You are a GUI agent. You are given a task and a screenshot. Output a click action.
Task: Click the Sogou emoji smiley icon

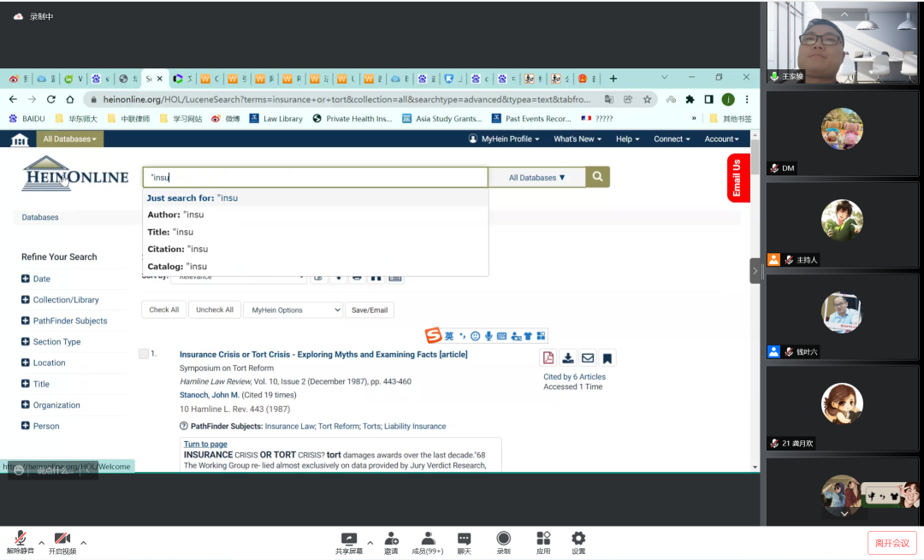click(x=475, y=336)
